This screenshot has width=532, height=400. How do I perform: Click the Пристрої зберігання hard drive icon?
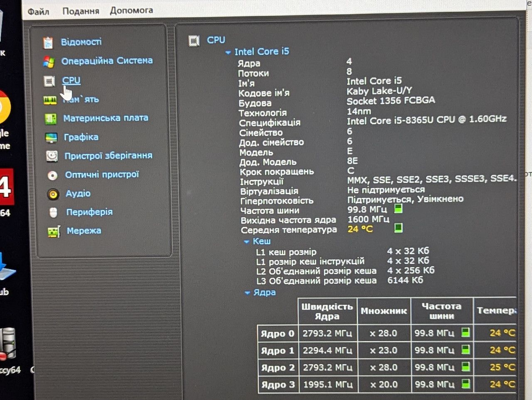click(52, 156)
